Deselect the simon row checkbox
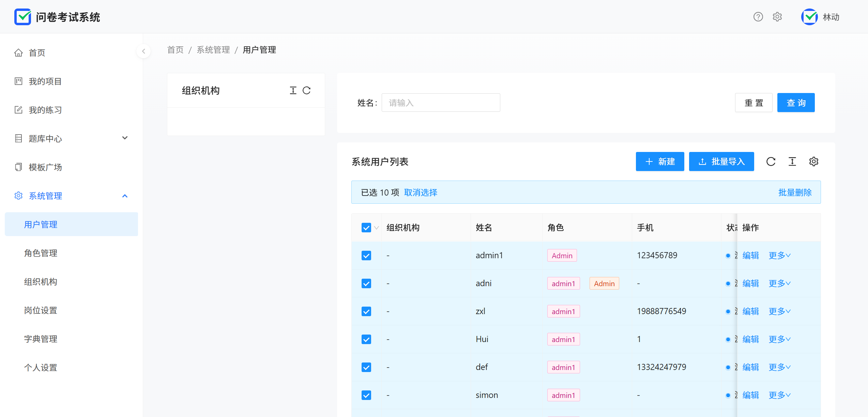 (366, 395)
